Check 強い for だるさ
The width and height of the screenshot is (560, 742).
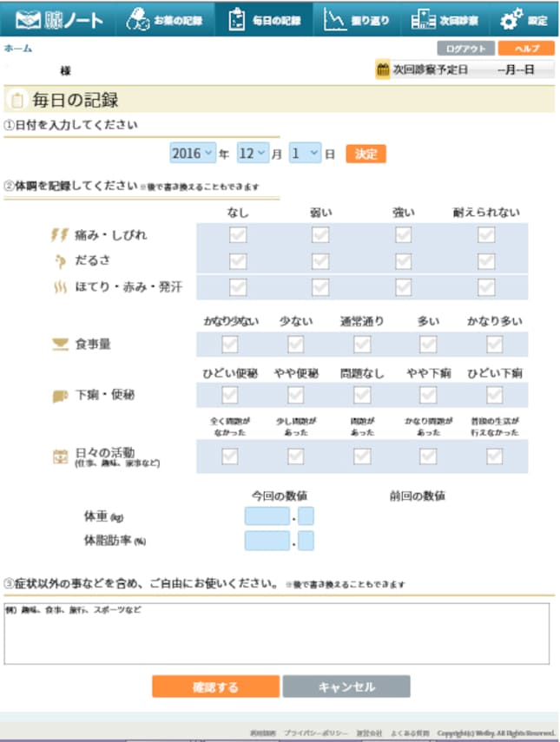(x=404, y=260)
